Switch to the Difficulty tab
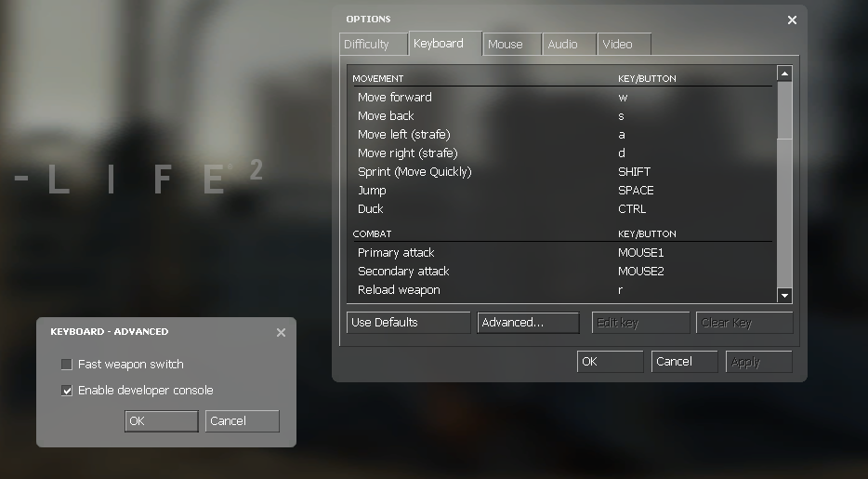 click(374, 45)
